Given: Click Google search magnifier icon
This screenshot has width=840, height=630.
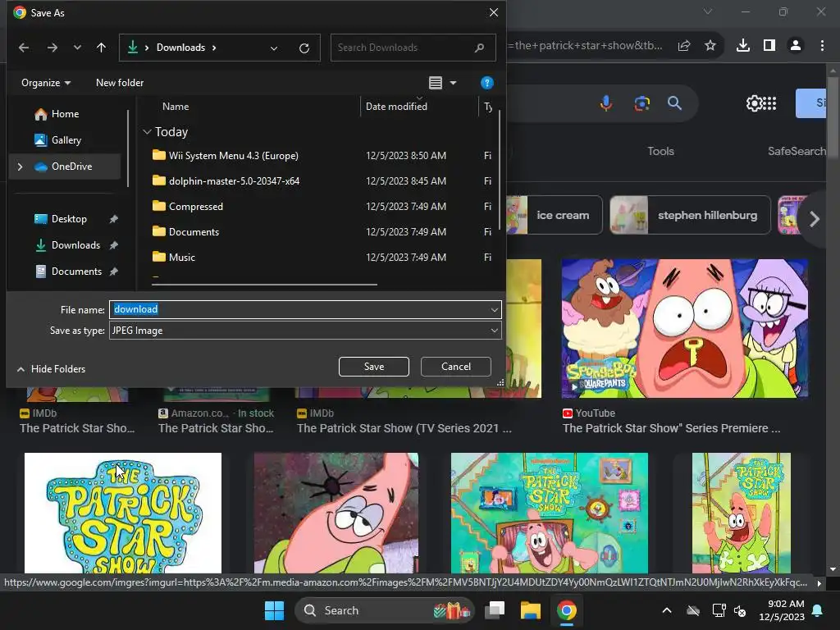Looking at the screenshot, I should point(675,103).
